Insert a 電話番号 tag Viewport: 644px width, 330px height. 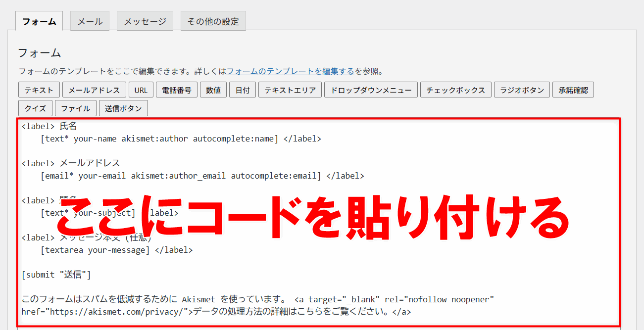coord(177,90)
